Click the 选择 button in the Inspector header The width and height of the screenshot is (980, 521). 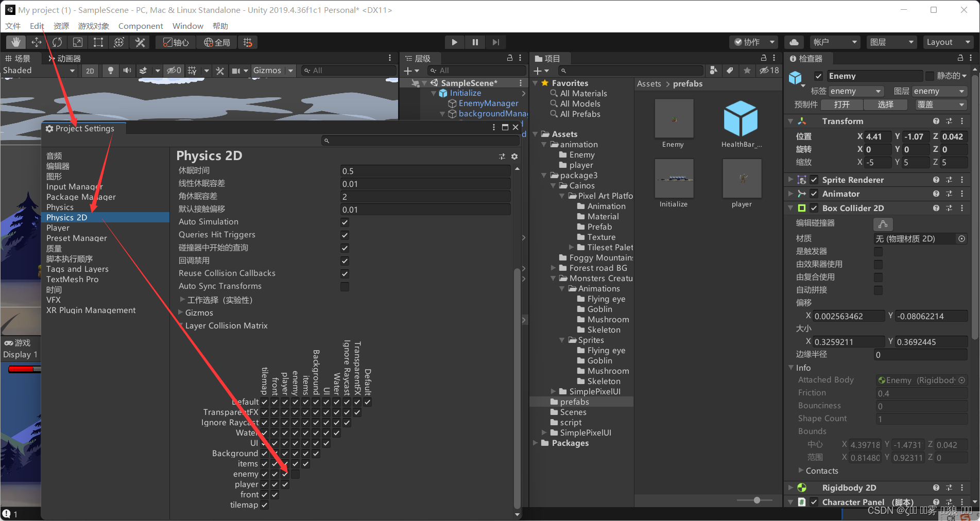click(886, 105)
